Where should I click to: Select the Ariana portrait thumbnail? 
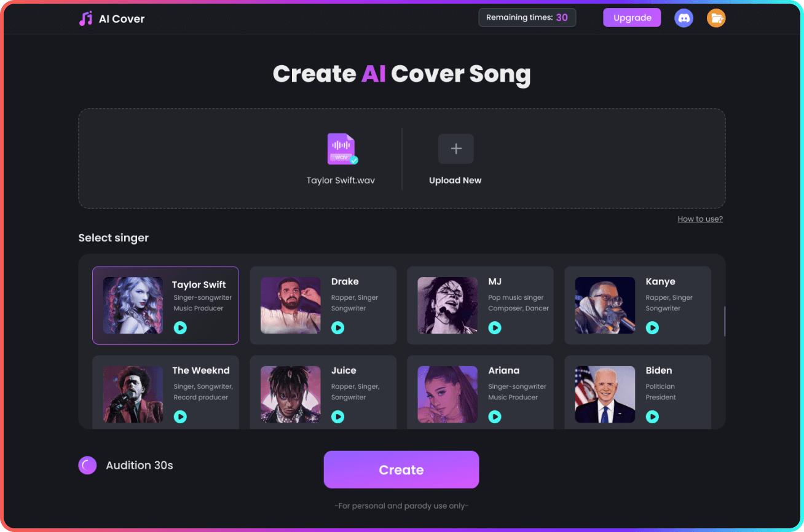[448, 394]
